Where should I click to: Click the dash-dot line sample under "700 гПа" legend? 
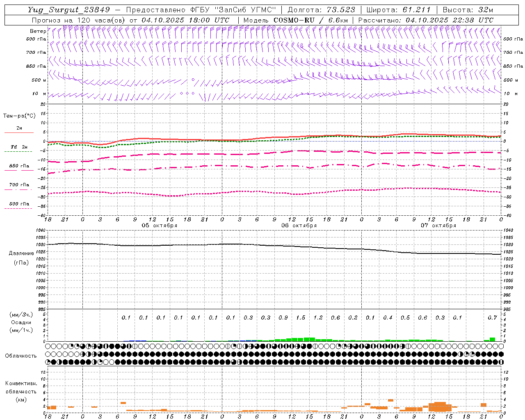pyautogui.click(x=18, y=189)
